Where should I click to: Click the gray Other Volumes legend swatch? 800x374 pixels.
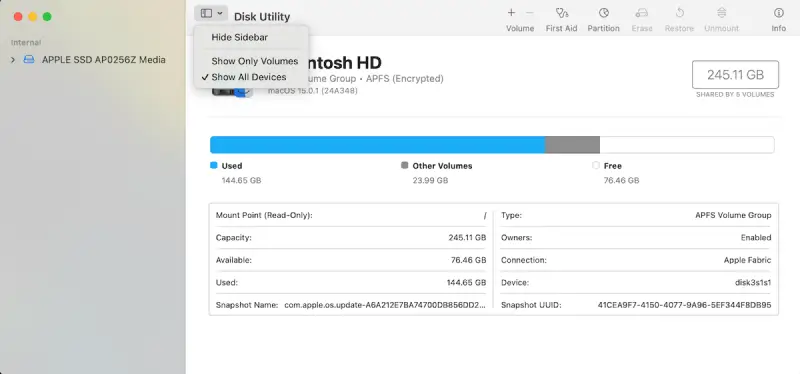pos(405,165)
